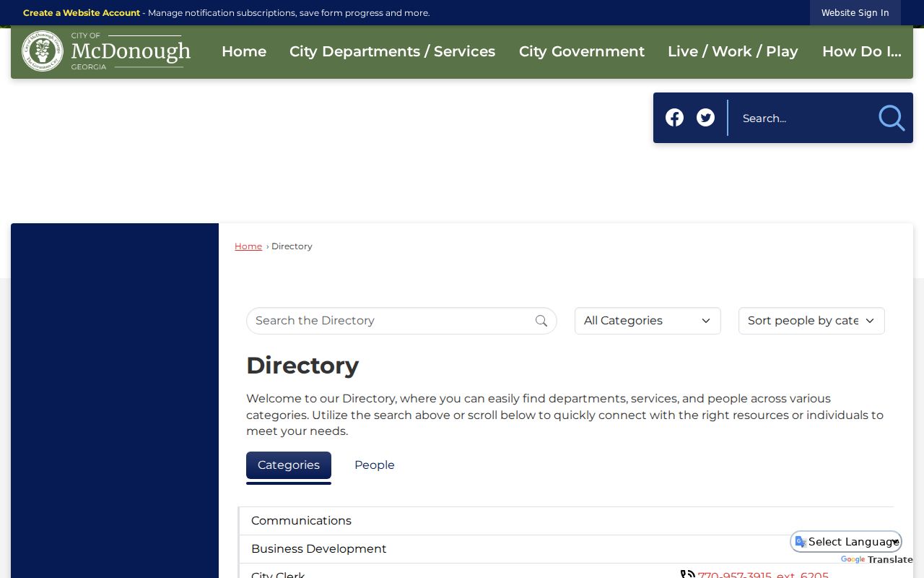Click the directory search magnifier icon
924x578 pixels.
pos(541,321)
